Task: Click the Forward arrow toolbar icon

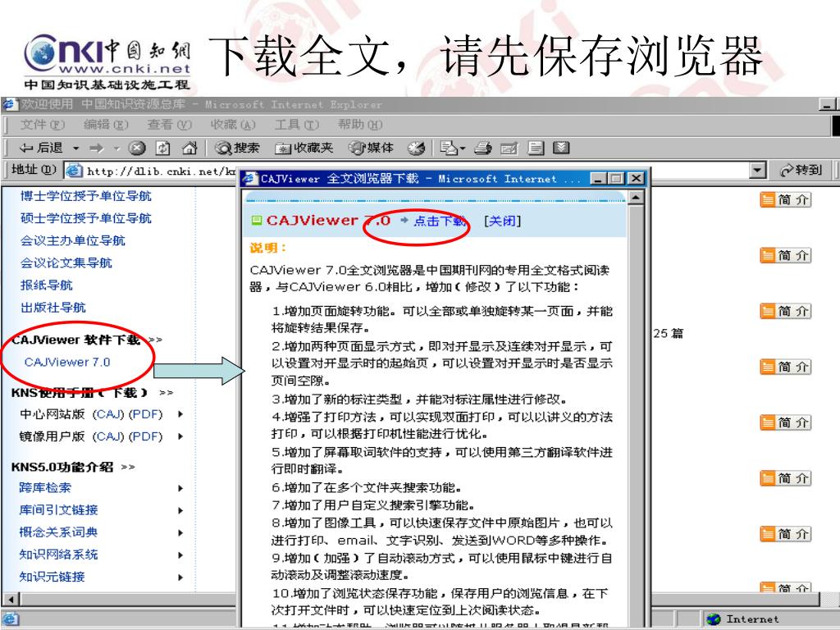Action: pyautogui.click(x=97, y=148)
